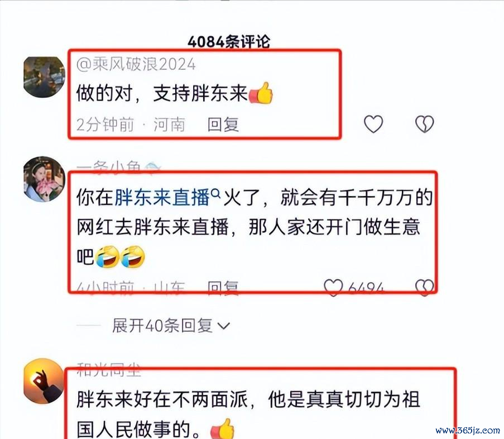Image resolution: width=504 pixels, height=439 pixels.
Task: Open 和光同尘's sunset avatar
Action: [44, 381]
